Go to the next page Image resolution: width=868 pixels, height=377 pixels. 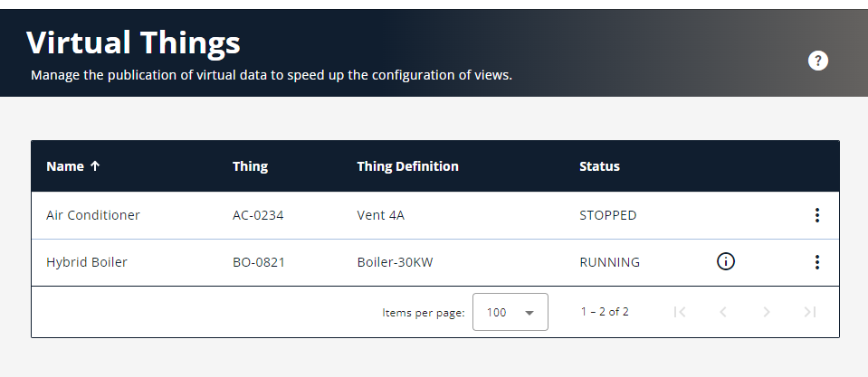point(767,312)
